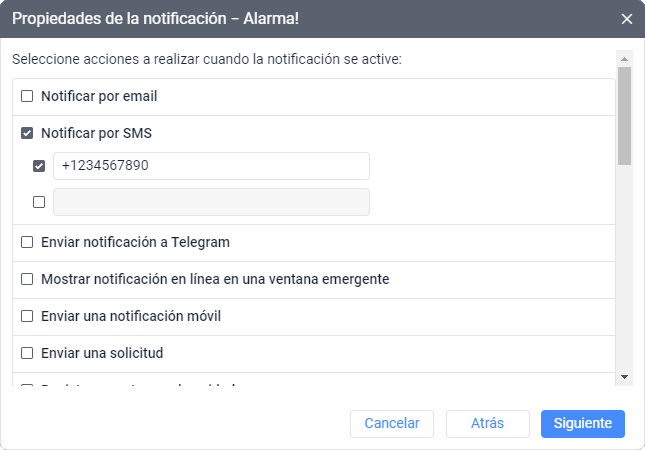Click the +1234567890 phone number field
The width and height of the screenshot is (645, 450).
[x=211, y=166]
